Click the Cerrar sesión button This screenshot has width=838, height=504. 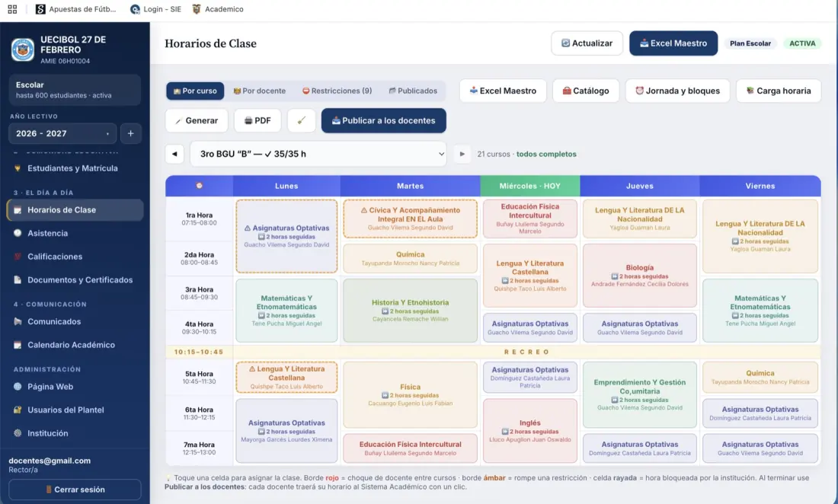click(75, 490)
